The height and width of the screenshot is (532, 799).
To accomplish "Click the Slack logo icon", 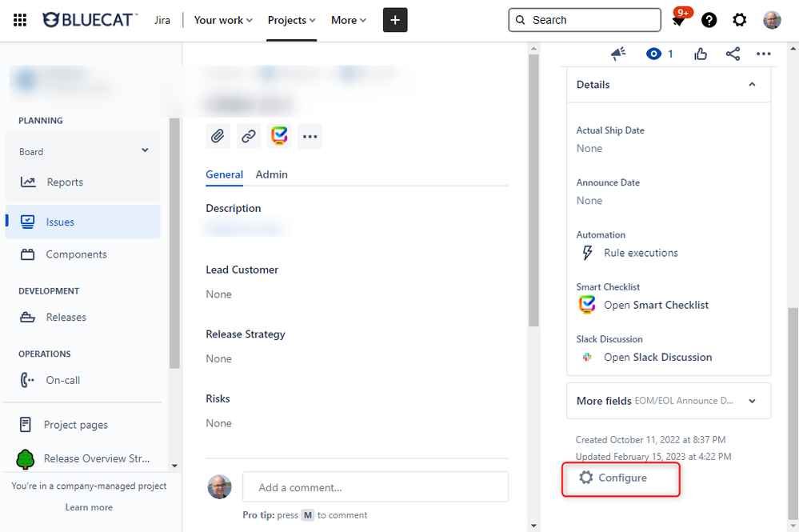I will coord(587,358).
